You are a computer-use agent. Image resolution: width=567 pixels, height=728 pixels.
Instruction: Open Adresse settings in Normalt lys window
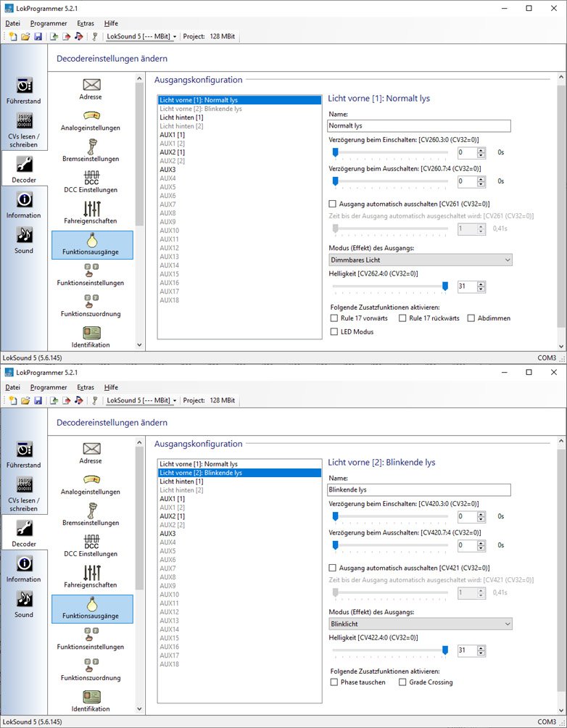91,89
